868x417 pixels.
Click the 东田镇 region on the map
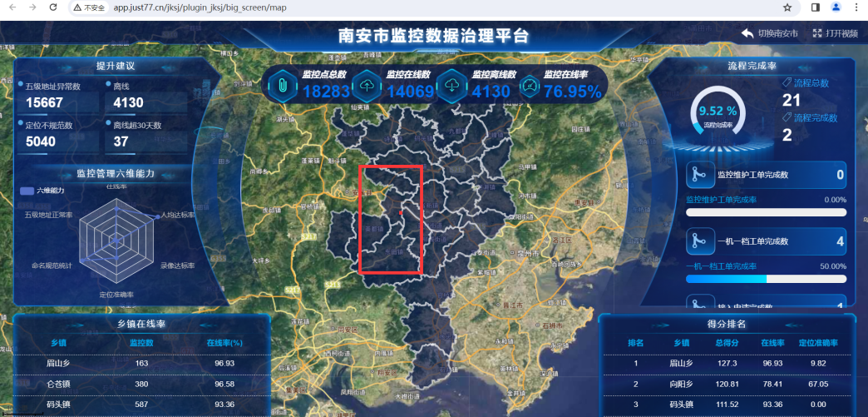pyautogui.click(x=392, y=251)
